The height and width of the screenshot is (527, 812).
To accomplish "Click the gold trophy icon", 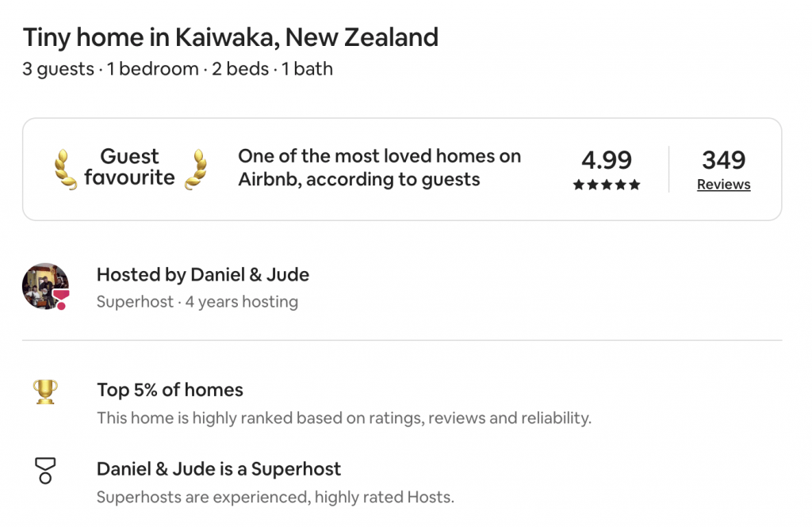I will pos(45,392).
